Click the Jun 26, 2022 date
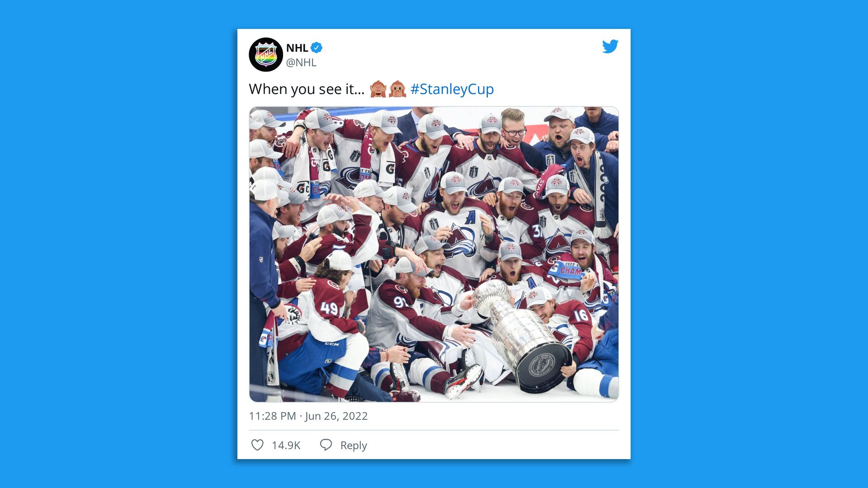Image resolution: width=868 pixels, height=488 pixels. tap(336, 416)
